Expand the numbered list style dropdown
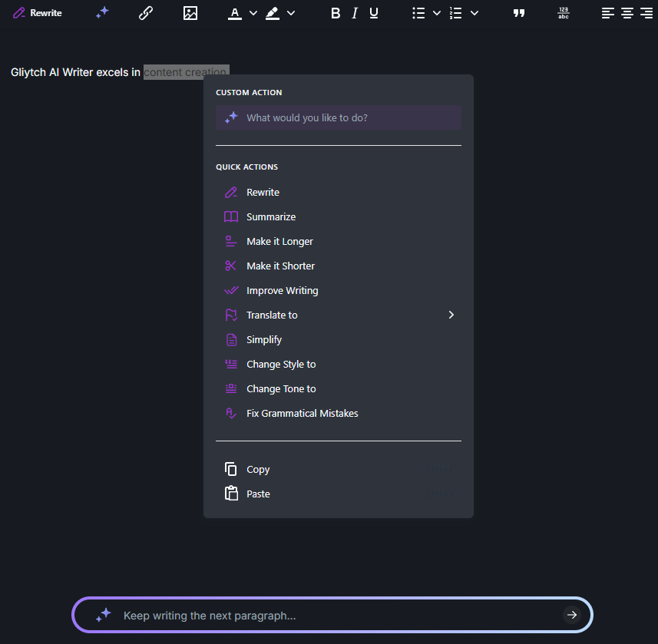 click(474, 13)
